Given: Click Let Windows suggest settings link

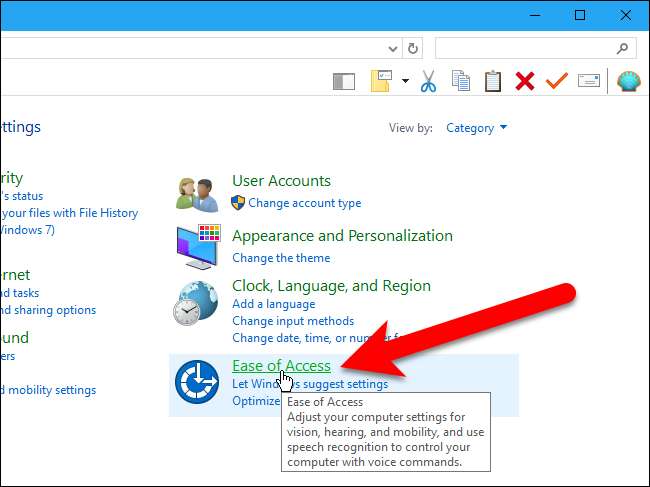Looking at the screenshot, I should tap(310, 384).
